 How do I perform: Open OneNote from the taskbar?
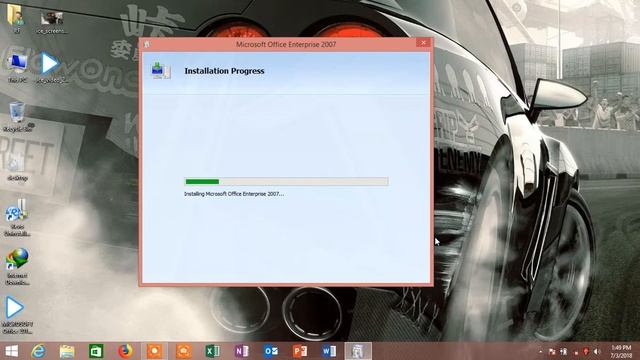[x=242, y=351]
